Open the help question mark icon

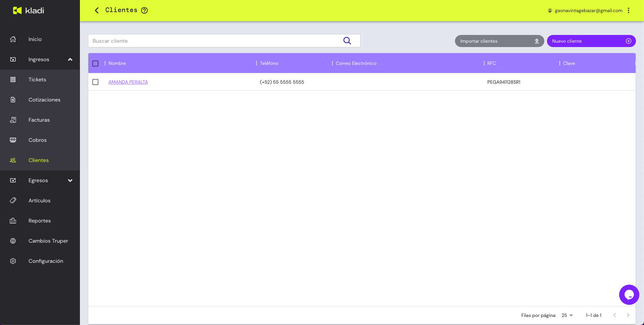click(144, 10)
